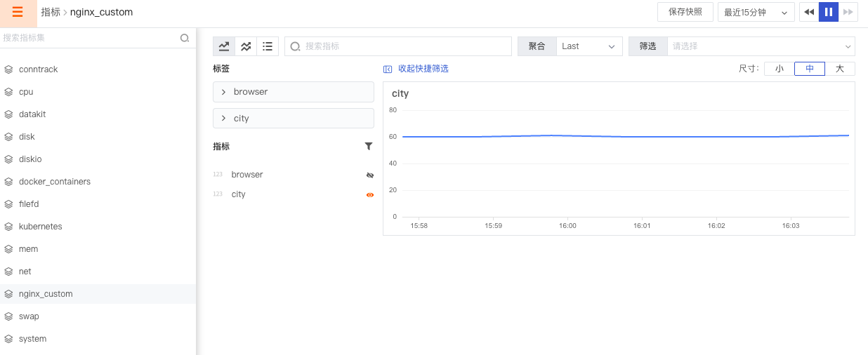The width and height of the screenshot is (868, 355).
Task: Open the 聚合 Last dropdown
Action: pos(589,46)
